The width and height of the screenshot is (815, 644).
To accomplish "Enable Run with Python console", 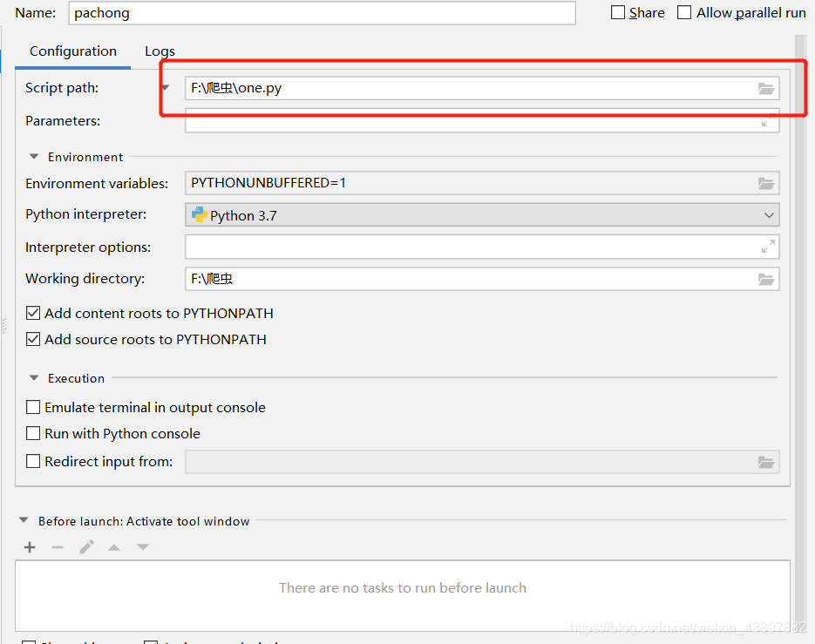I will (x=33, y=433).
